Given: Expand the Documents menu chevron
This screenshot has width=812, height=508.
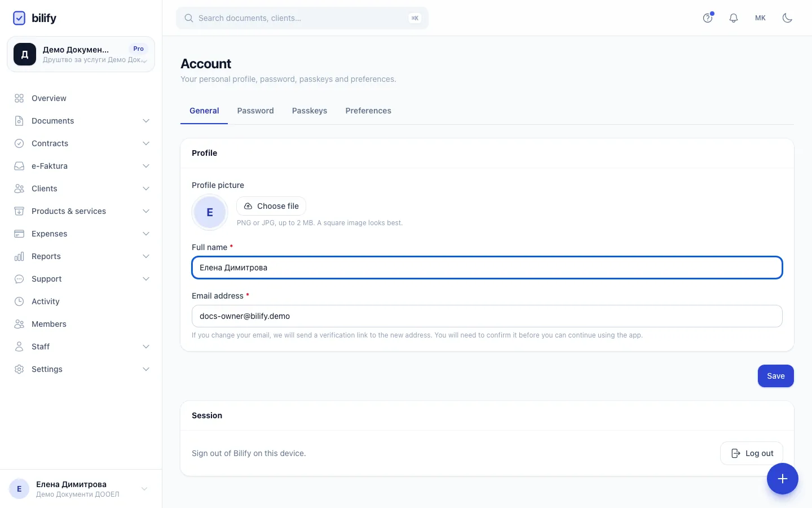Looking at the screenshot, I should click(146, 121).
